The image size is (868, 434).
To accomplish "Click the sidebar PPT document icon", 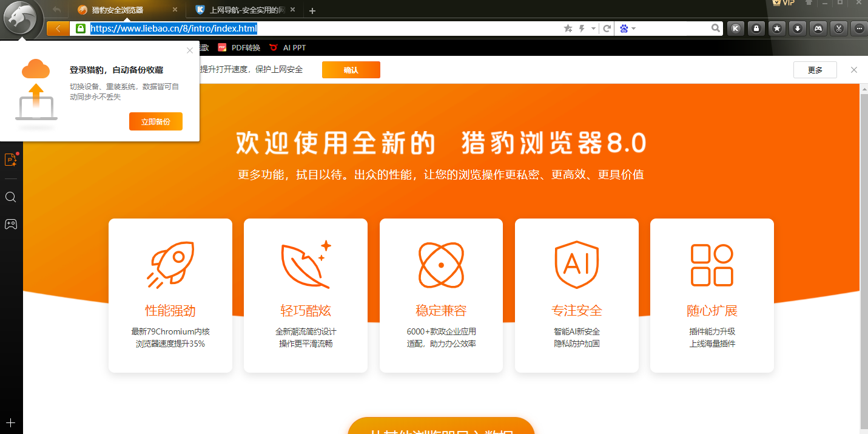I will 11,160.
